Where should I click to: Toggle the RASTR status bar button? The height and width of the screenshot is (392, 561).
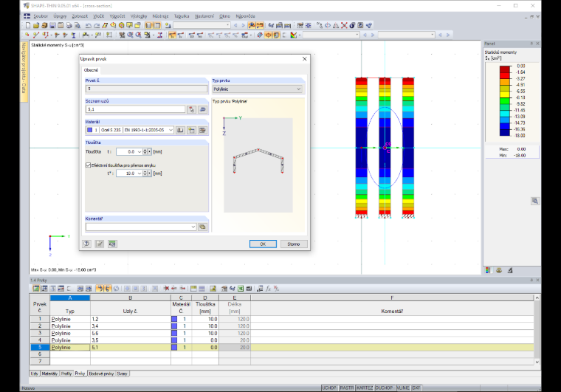click(x=347, y=388)
